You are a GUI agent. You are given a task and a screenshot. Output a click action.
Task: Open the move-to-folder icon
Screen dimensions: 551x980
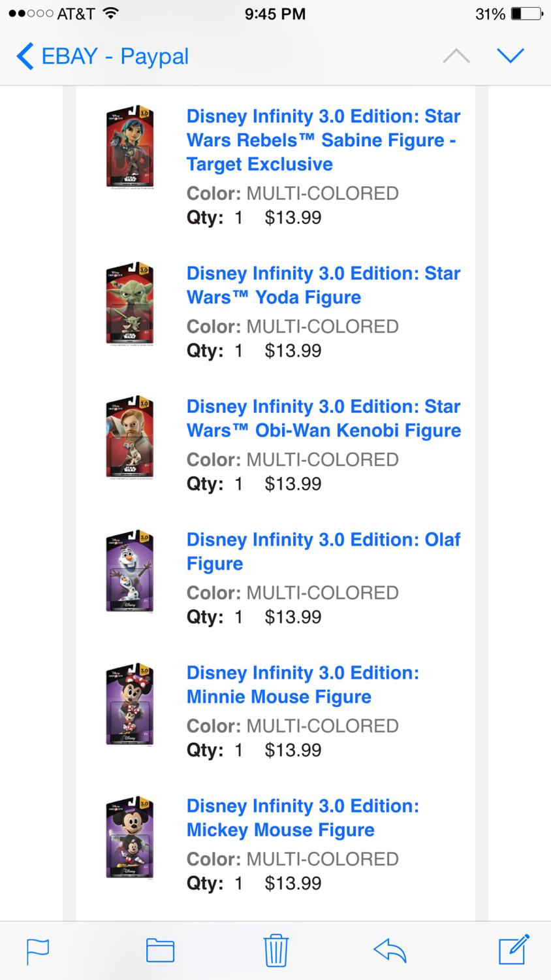160,951
